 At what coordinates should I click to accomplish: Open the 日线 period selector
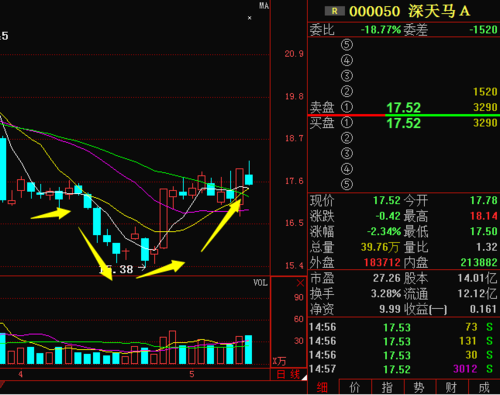[288, 375]
